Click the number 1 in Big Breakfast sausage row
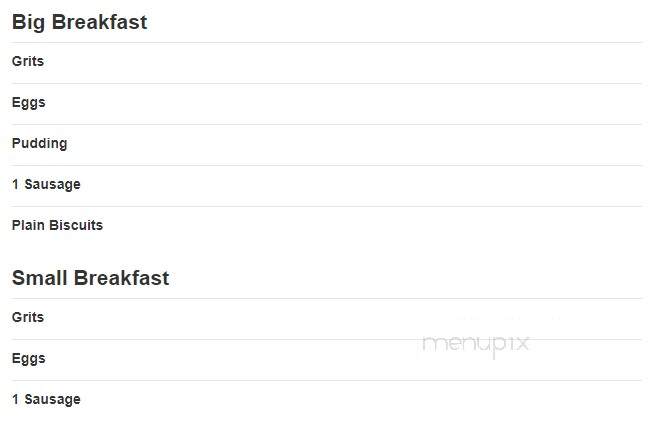The width and height of the screenshot is (655, 426). point(15,184)
